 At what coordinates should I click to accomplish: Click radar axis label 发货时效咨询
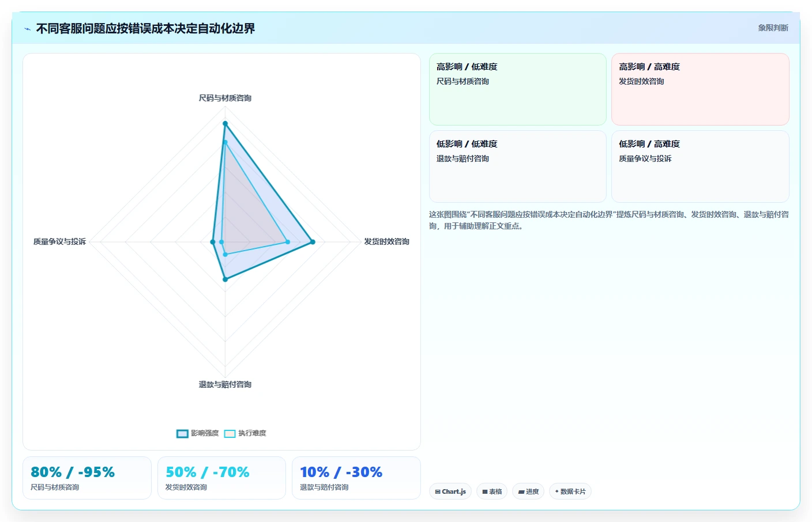coord(386,241)
